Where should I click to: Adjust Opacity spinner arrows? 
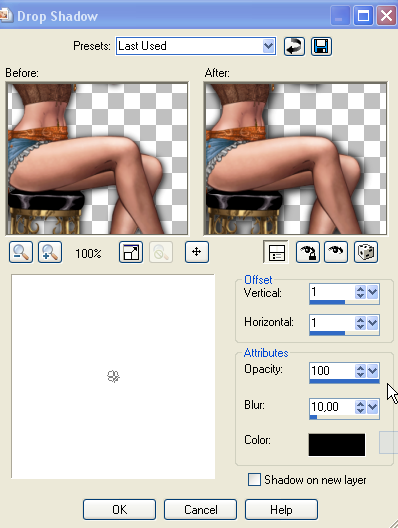click(x=360, y=371)
